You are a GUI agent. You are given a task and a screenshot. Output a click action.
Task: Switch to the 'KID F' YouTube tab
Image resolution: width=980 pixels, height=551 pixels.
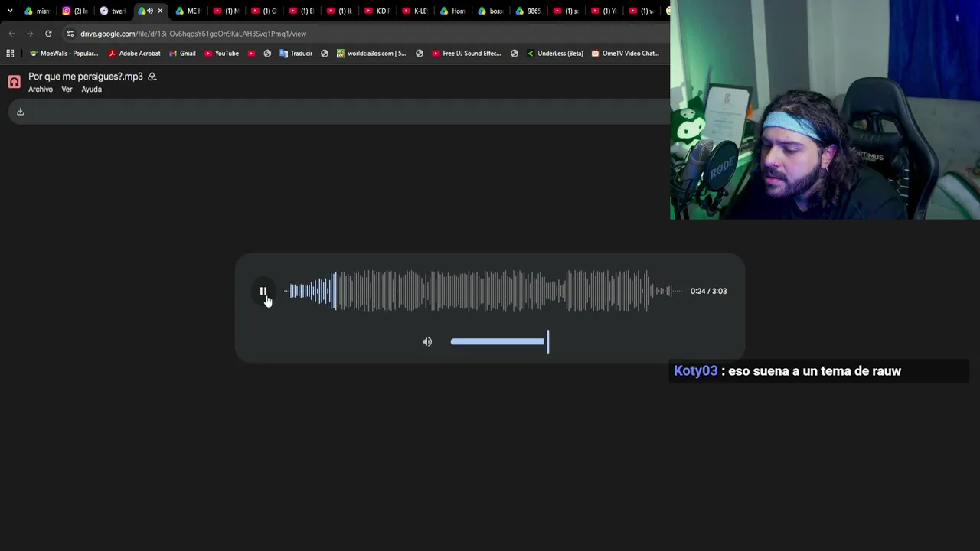click(x=377, y=11)
